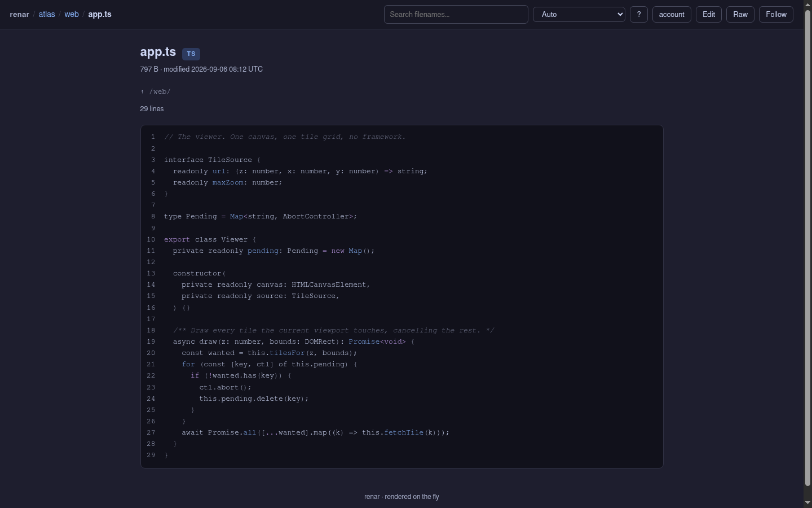Click the 'private readonly canvas: HTMLCanvasElement,' line

click(276, 284)
